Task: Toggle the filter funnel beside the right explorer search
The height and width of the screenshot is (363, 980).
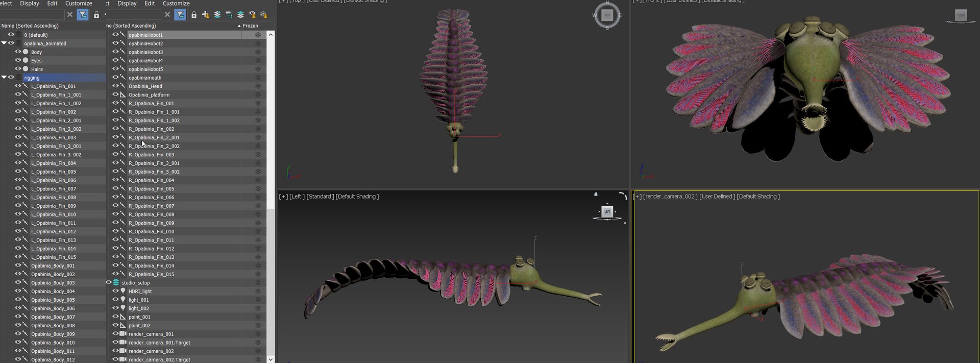Action: pos(180,15)
